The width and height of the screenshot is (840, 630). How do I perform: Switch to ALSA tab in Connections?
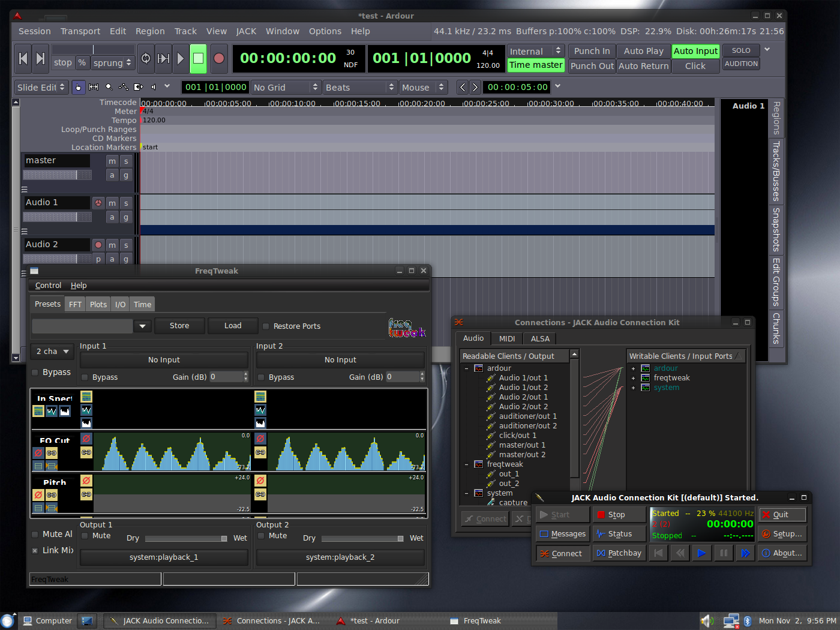pos(540,339)
